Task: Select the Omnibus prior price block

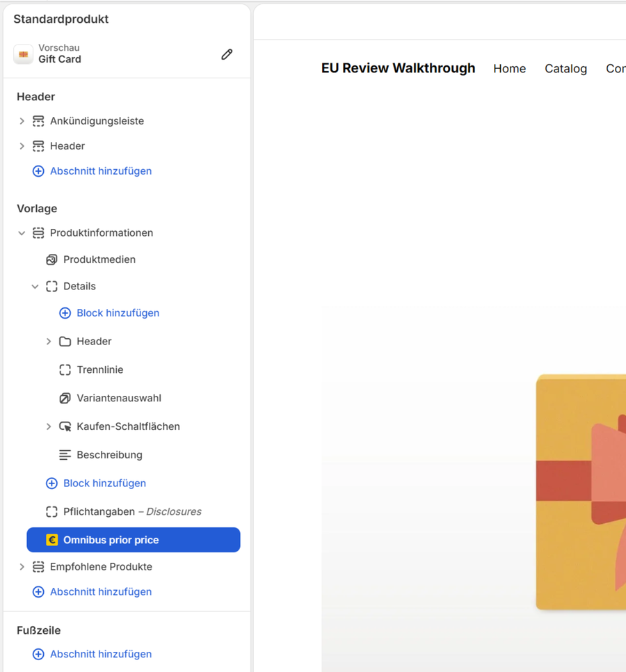Action: (134, 540)
